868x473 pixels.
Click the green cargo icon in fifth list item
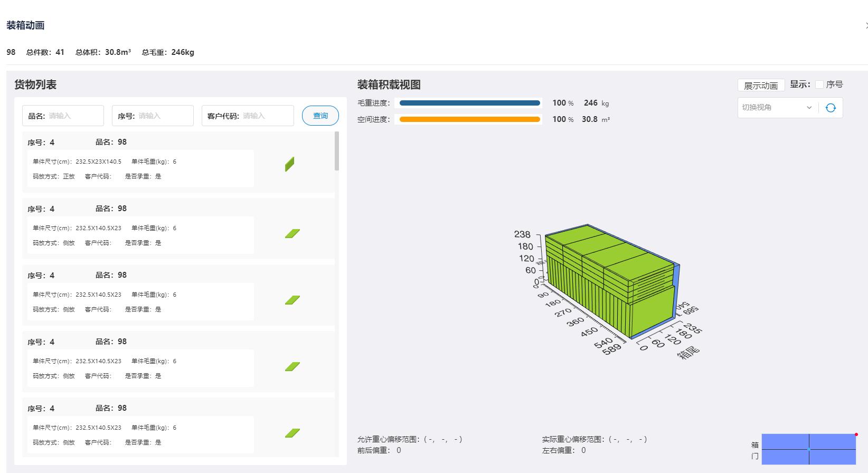pyautogui.click(x=292, y=433)
